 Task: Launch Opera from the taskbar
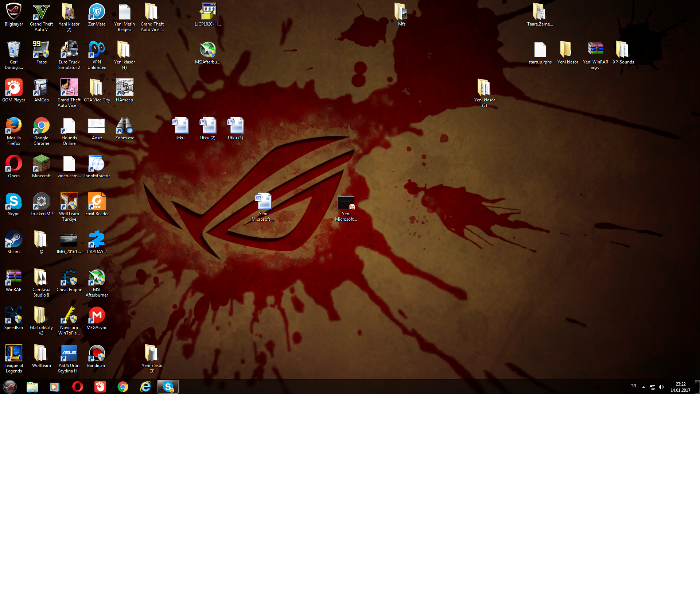(x=77, y=387)
